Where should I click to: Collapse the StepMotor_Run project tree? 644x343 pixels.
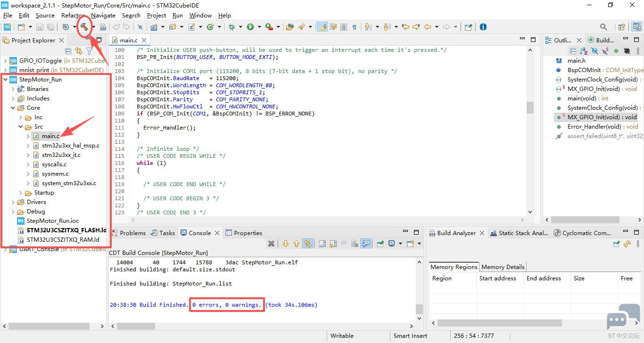click(5, 79)
